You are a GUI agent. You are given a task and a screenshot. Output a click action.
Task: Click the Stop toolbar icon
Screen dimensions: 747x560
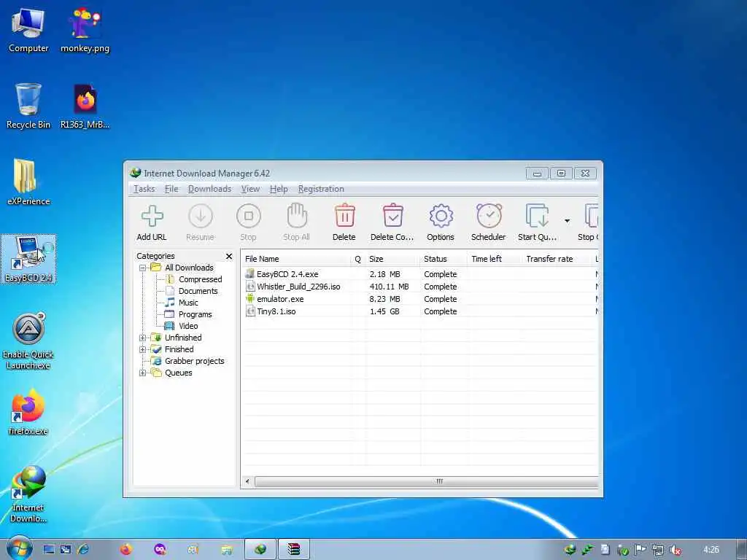coord(248,217)
